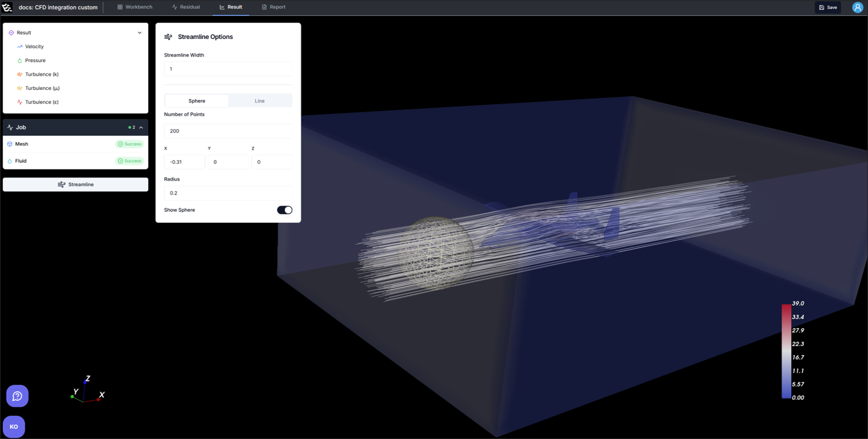Screen dimensions: 868x439
Task: Open the Residual tab
Action: click(186, 7)
